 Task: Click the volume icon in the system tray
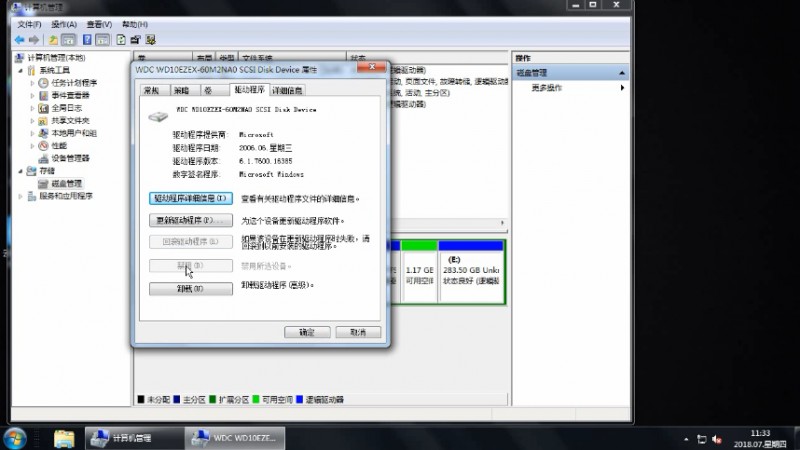pyautogui.click(x=717, y=439)
